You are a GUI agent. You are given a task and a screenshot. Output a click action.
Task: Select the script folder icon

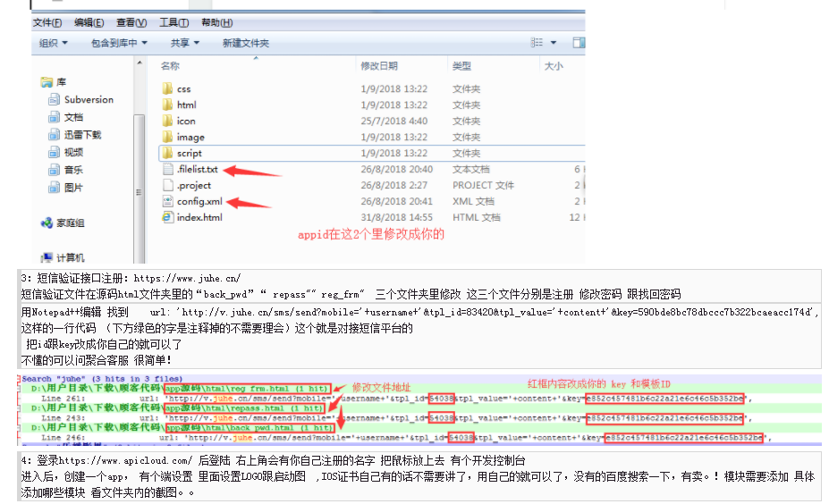pyautogui.click(x=167, y=153)
